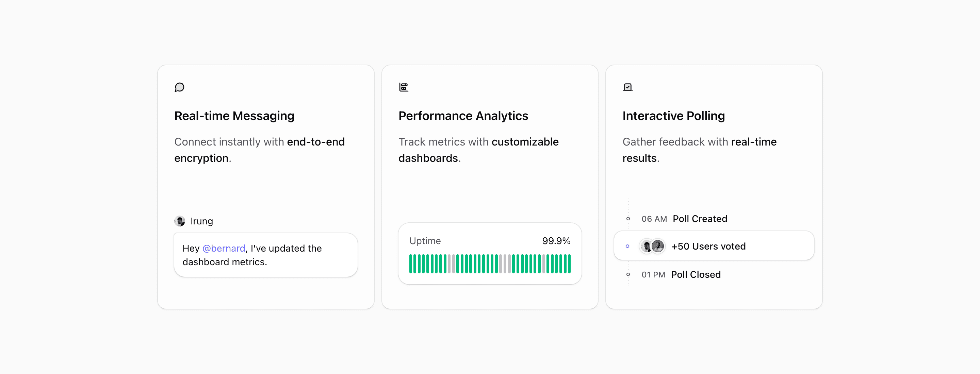Click the Uptime bar chart strip

[490, 264]
